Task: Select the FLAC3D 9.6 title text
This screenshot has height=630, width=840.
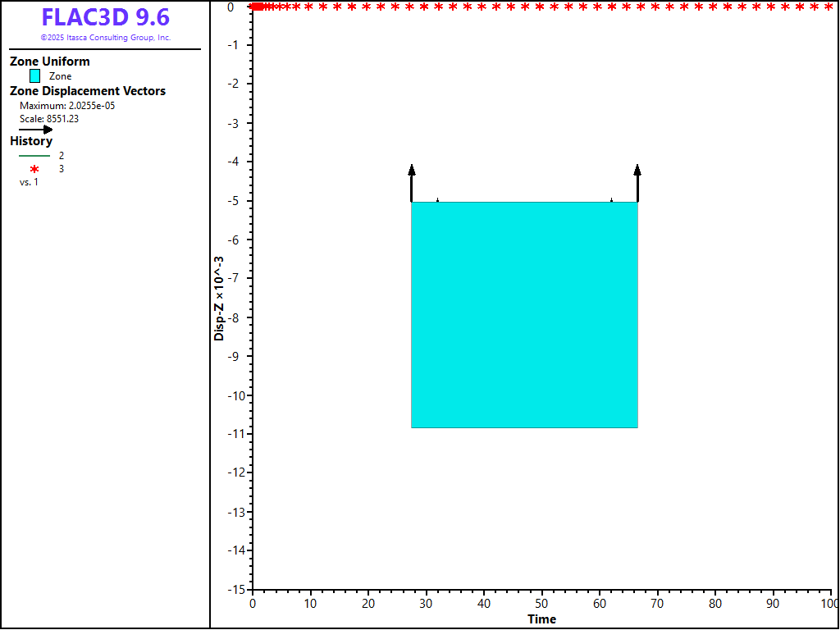Action: pos(105,18)
